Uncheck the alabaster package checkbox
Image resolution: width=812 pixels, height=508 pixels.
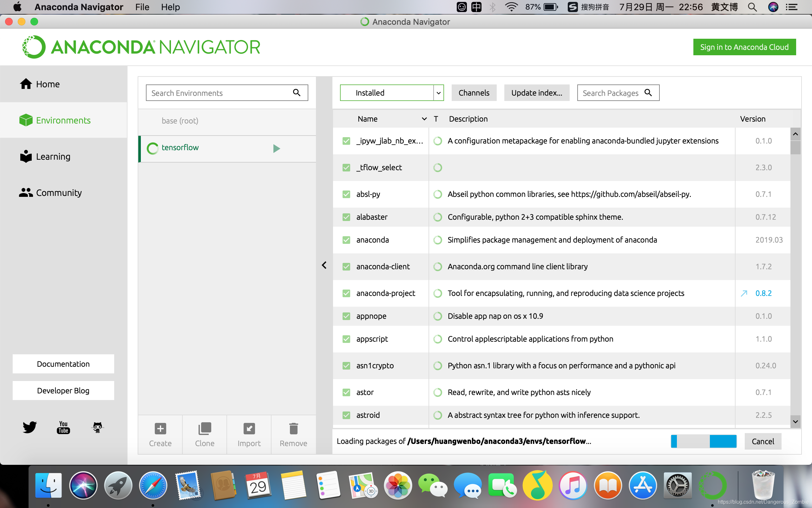[346, 217]
